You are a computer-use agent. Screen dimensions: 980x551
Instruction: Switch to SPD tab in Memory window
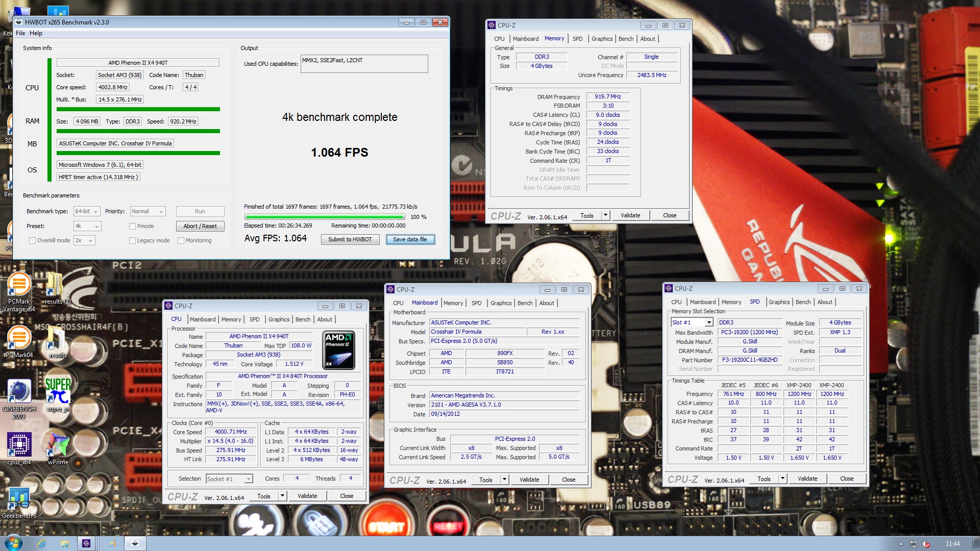click(x=577, y=39)
